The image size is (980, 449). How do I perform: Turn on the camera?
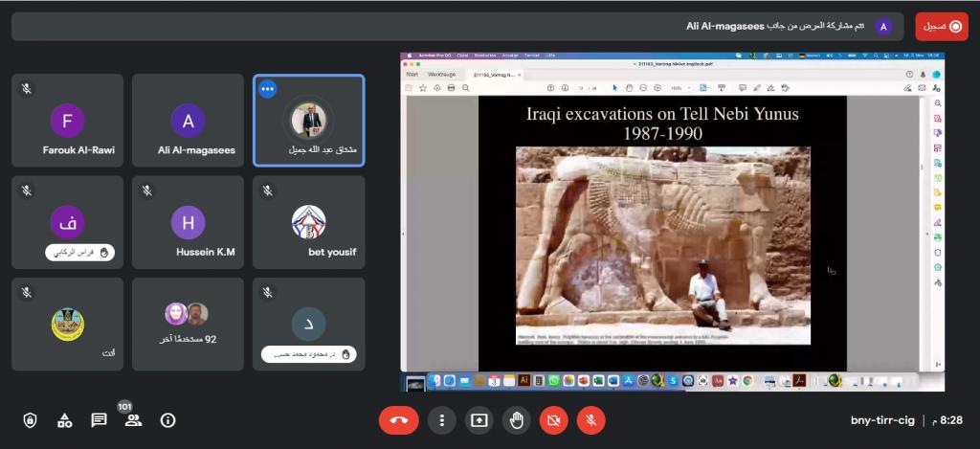(x=552, y=419)
